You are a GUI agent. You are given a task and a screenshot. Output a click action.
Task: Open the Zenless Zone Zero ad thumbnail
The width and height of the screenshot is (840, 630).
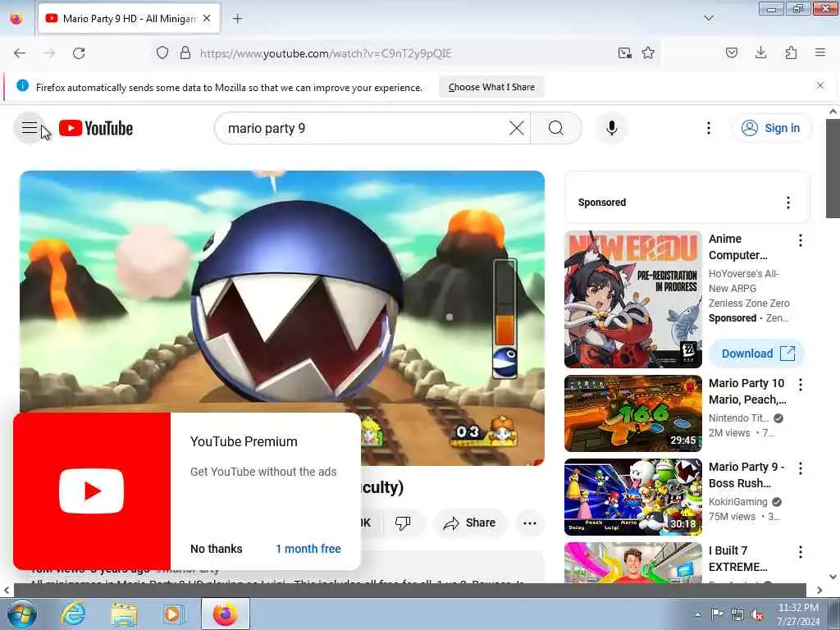632,299
